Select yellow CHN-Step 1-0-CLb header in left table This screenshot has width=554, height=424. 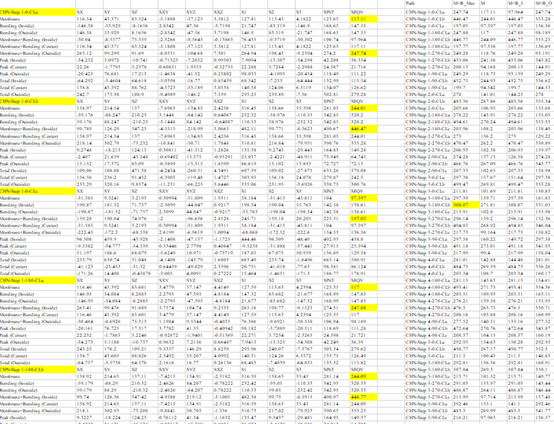click(x=38, y=101)
